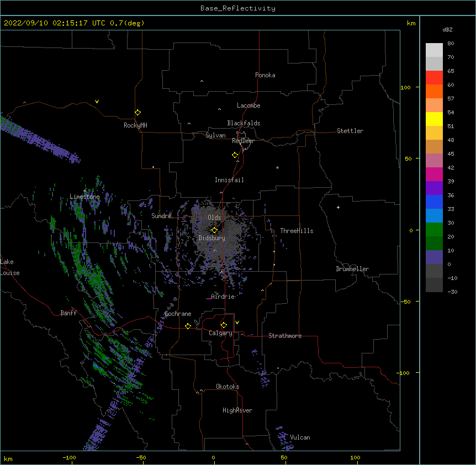
Task: Click the Cochrane label
Action: [178, 314]
